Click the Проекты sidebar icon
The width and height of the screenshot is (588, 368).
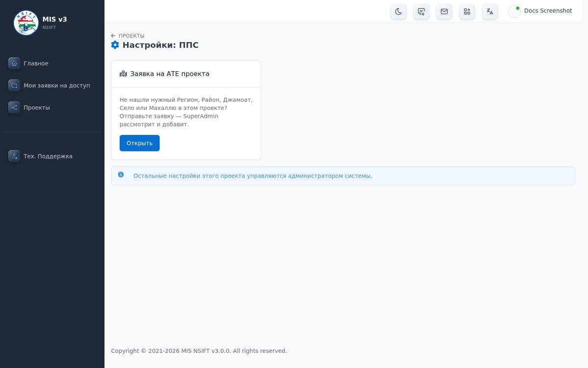point(14,107)
